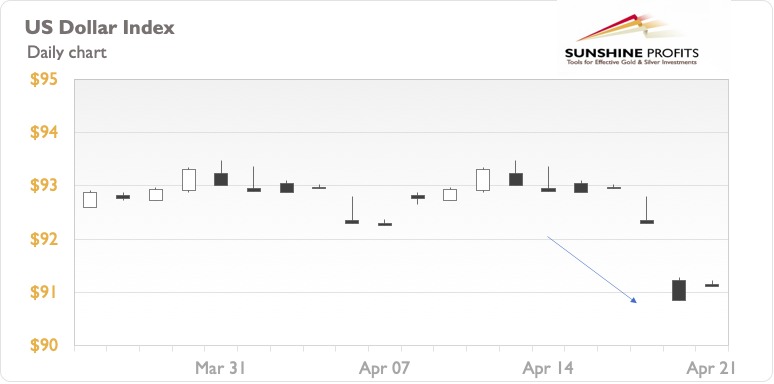Viewport: 774px width, 384px height.
Task: Click the Sunshine Profits logo
Action: tap(631, 40)
